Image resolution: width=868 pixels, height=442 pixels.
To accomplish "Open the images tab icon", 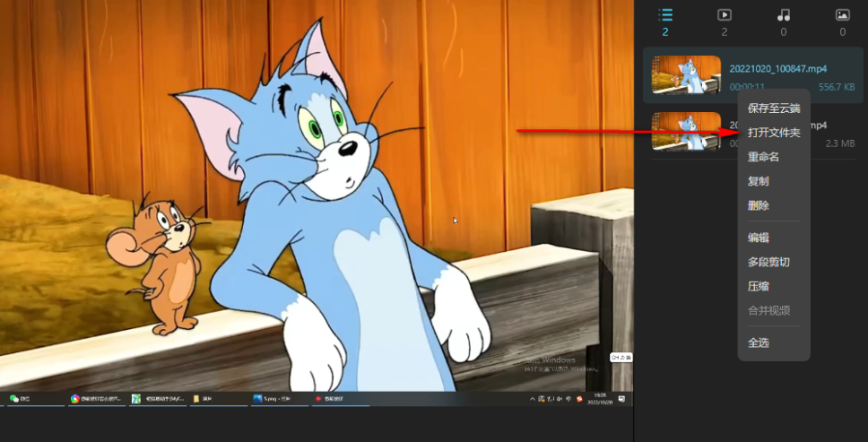I will [843, 15].
